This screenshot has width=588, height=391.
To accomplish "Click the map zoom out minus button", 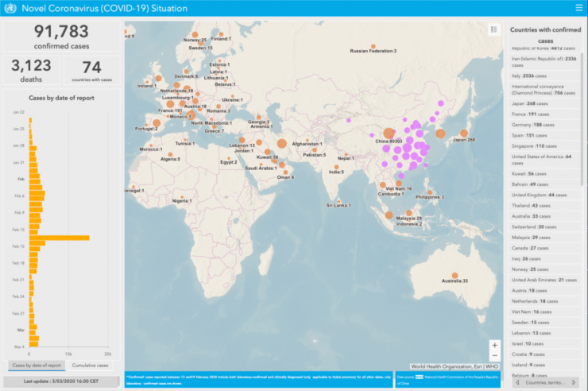I will pyautogui.click(x=494, y=355).
